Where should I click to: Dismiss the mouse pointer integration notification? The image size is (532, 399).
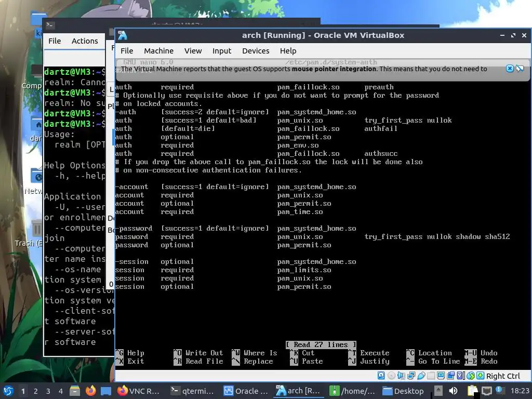(x=510, y=69)
